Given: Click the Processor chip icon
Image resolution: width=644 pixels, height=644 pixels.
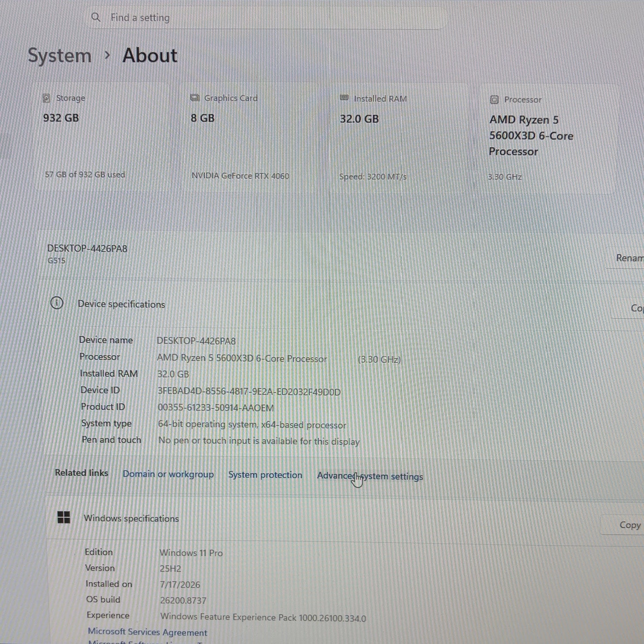Looking at the screenshot, I should pos(494,100).
